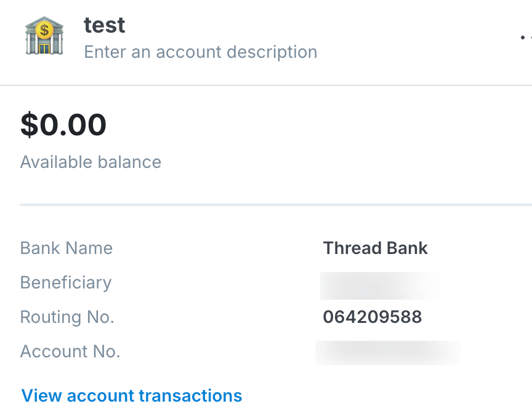Image resolution: width=532 pixels, height=417 pixels.
Task: Click the $0.00 balance amount
Action: point(63,125)
